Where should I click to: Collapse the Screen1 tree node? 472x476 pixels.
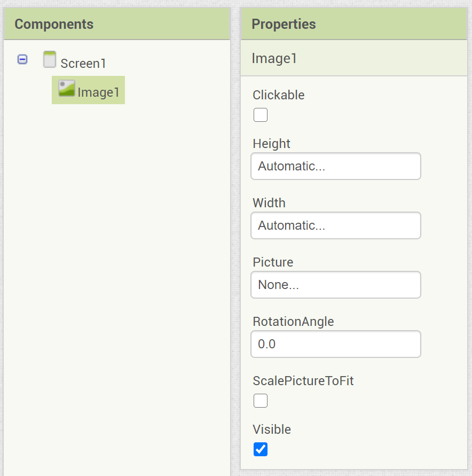(x=22, y=59)
